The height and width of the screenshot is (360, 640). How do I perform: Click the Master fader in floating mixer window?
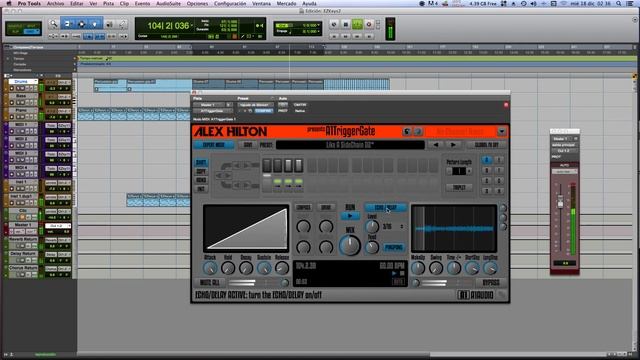pos(560,202)
